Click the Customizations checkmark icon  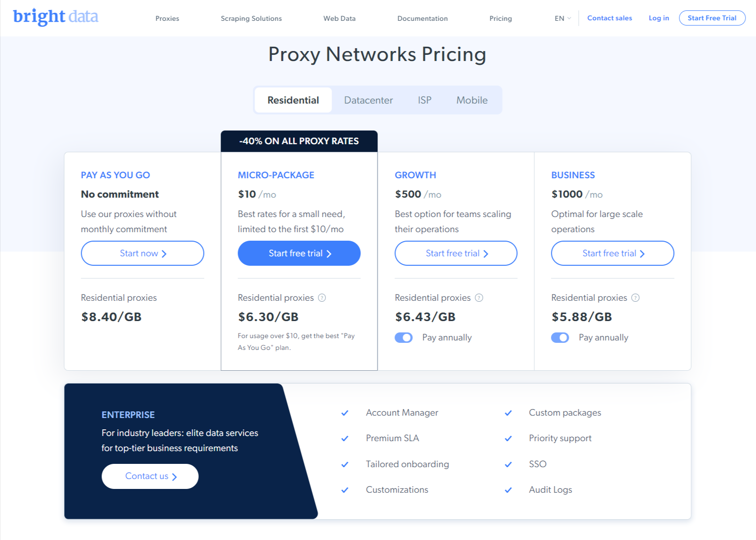(x=345, y=490)
